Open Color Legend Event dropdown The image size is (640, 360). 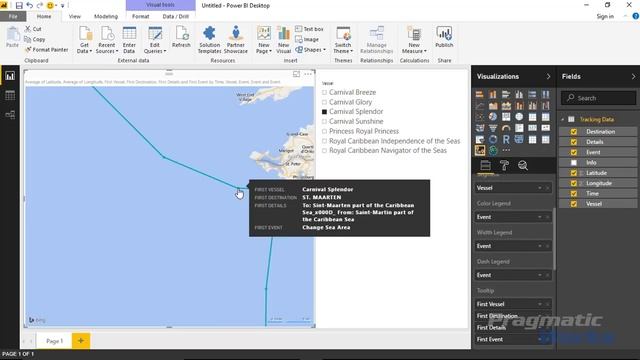point(540,217)
